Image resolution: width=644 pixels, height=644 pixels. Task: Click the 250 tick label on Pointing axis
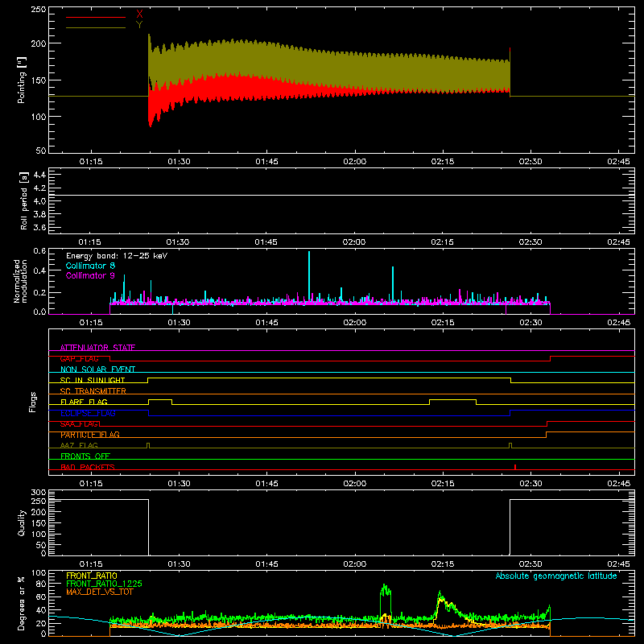click(x=39, y=9)
